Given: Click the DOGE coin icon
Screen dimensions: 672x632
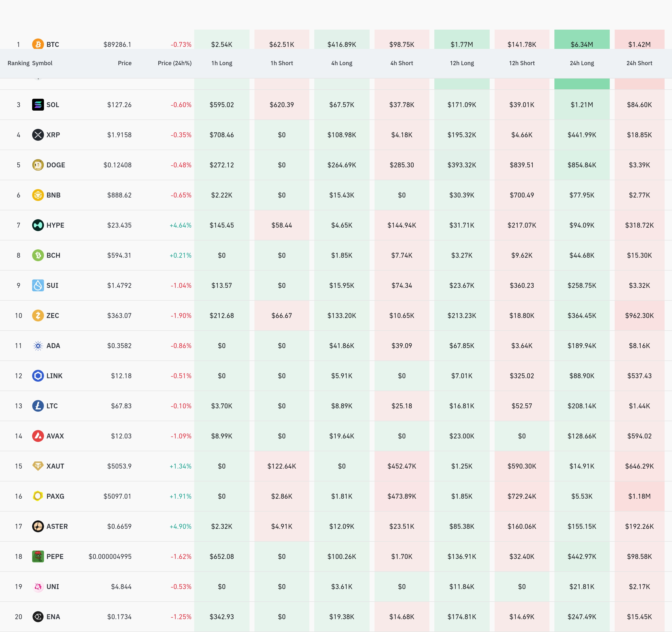Looking at the screenshot, I should (x=38, y=165).
